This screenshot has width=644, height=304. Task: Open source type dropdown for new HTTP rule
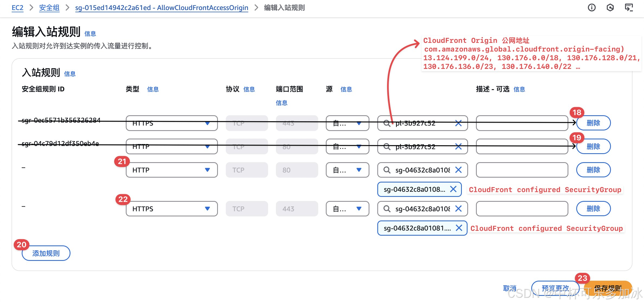(347, 170)
